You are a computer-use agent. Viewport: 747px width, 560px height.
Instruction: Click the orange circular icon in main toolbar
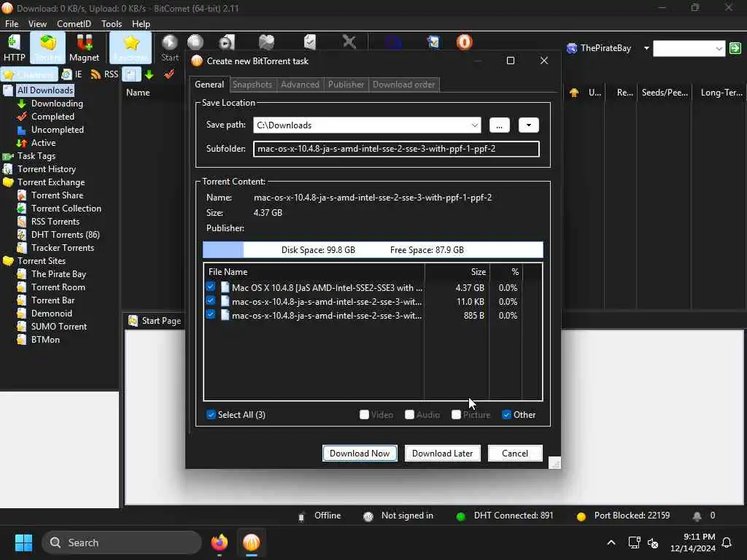tap(465, 42)
